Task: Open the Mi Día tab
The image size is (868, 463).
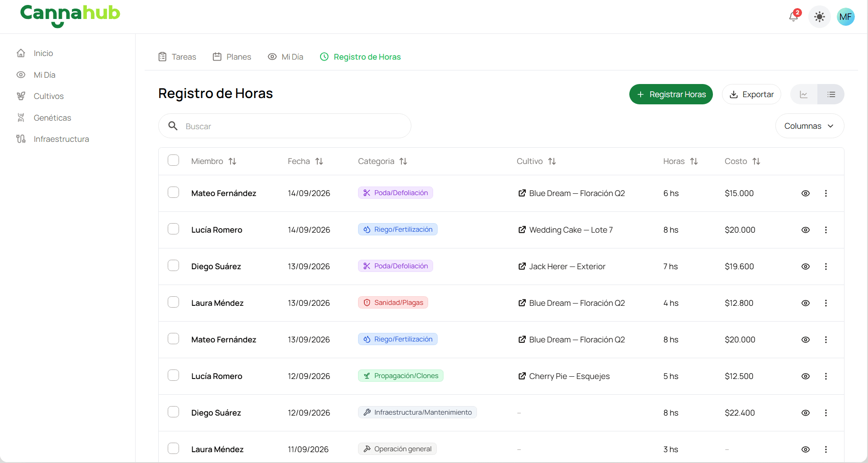Action: [x=286, y=57]
